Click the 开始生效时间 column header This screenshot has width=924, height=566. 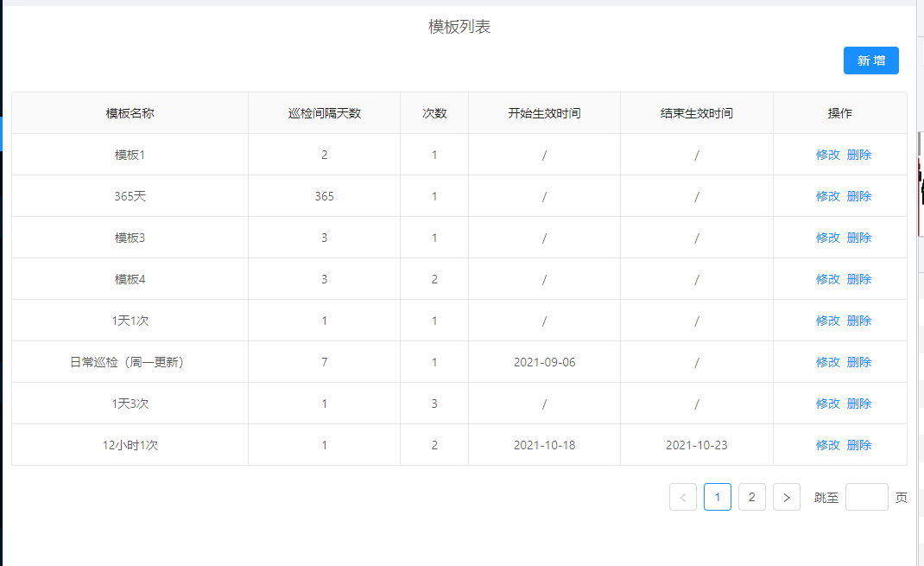[543, 113]
